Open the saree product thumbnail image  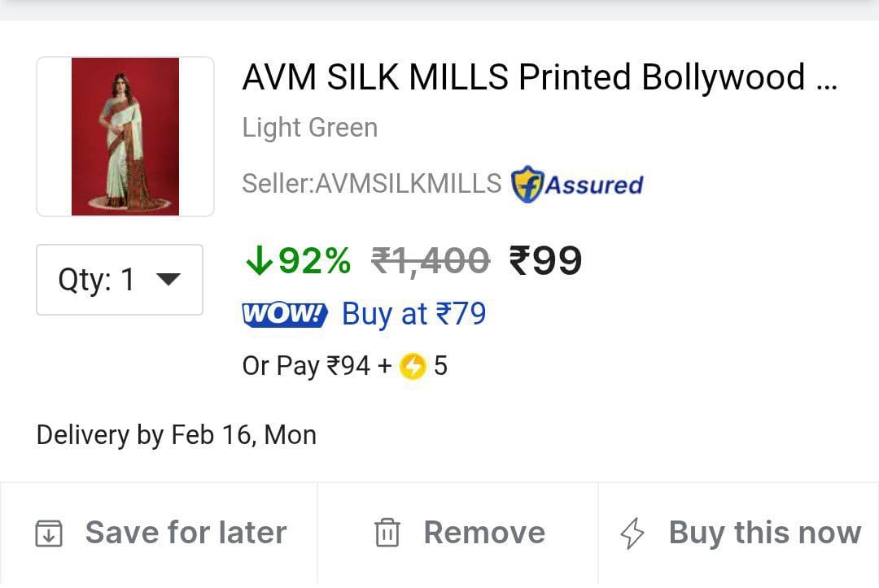click(x=125, y=137)
